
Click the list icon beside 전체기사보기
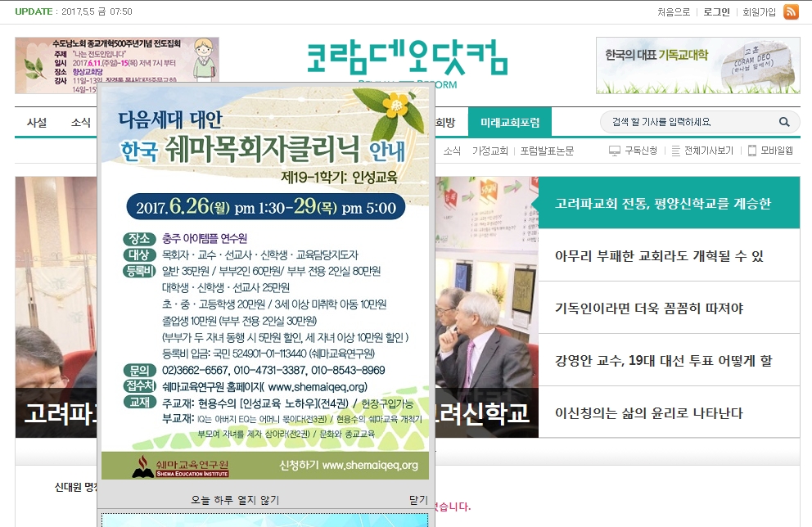(x=676, y=151)
